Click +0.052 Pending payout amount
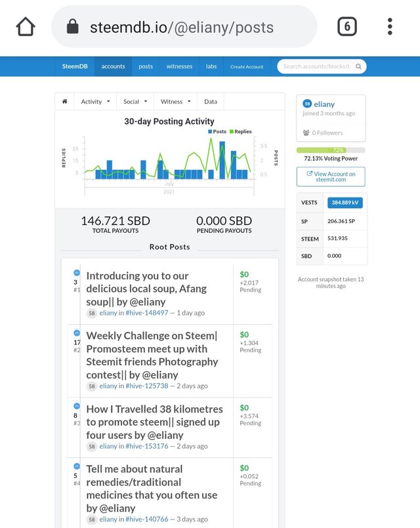This screenshot has height=528, width=420. pyautogui.click(x=250, y=480)
